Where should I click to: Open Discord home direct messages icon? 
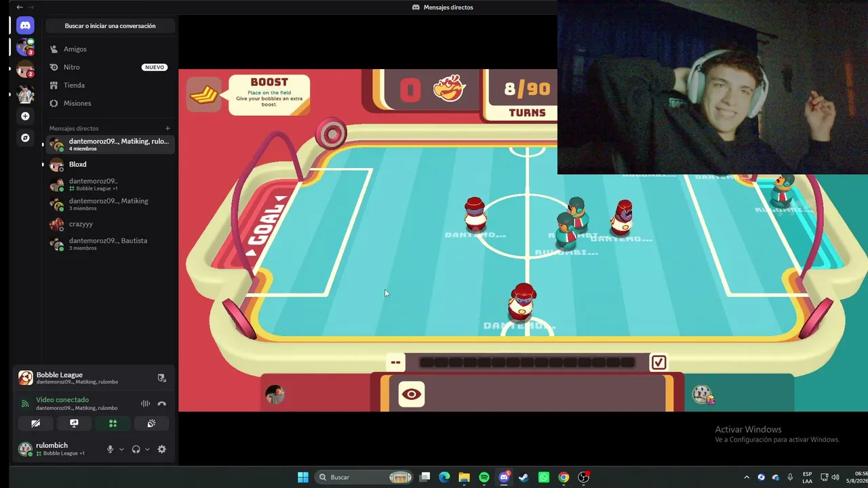[25, 26]
